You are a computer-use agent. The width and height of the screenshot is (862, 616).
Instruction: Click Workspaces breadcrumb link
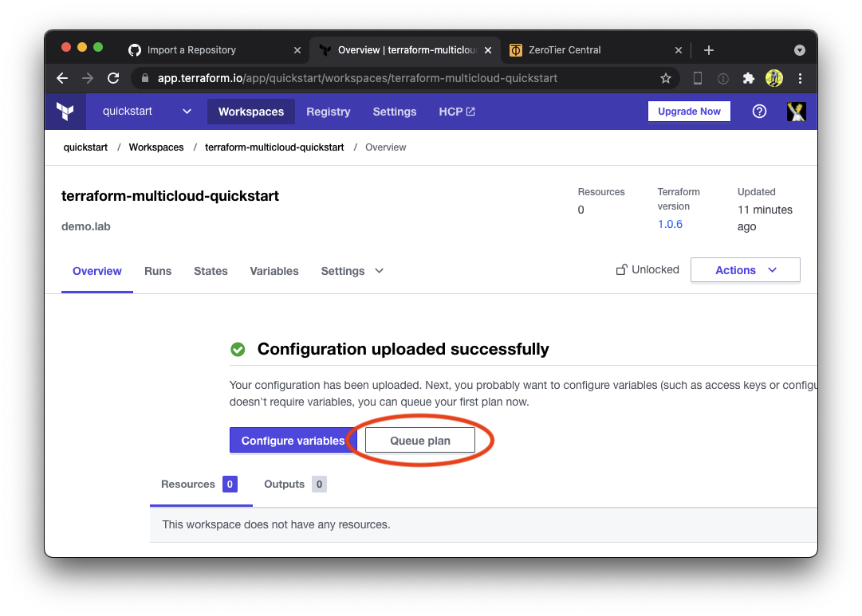tap(156, 147)
